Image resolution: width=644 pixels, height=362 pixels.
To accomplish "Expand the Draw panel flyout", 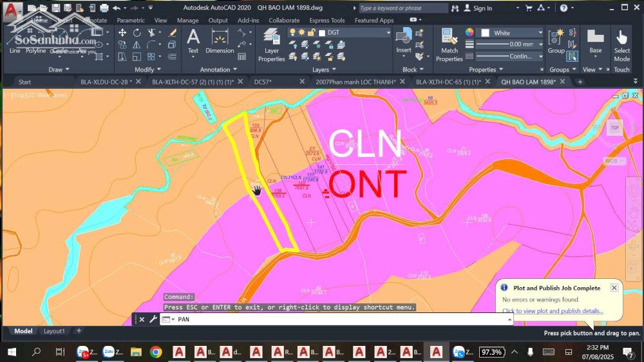I will pyautogui.click(x=59, y=70).
